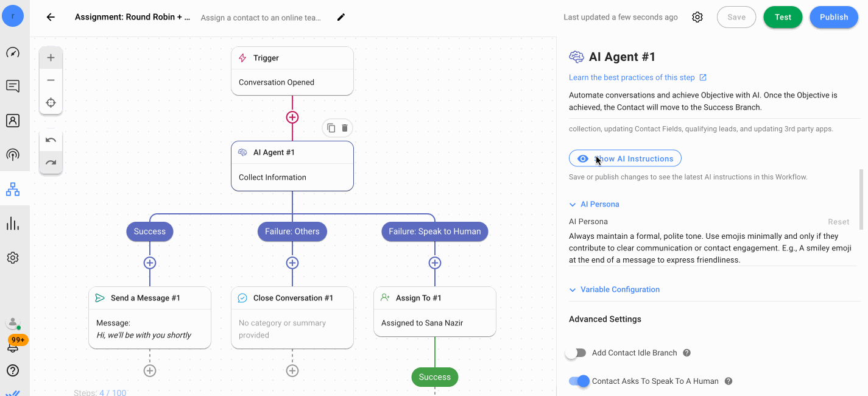Zoom in on the workflow canvas

point(51,57)
